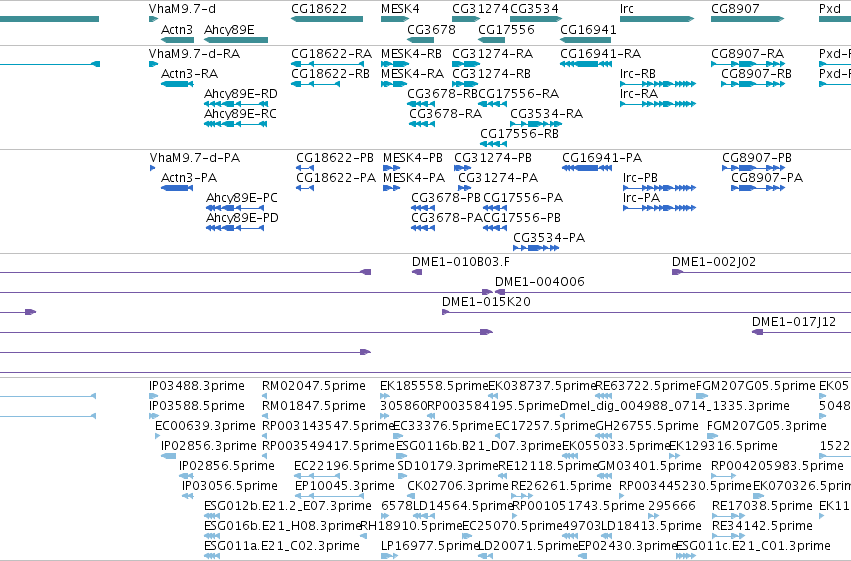
Task: Click the CG3678 gene label
Action: point(431,29)
